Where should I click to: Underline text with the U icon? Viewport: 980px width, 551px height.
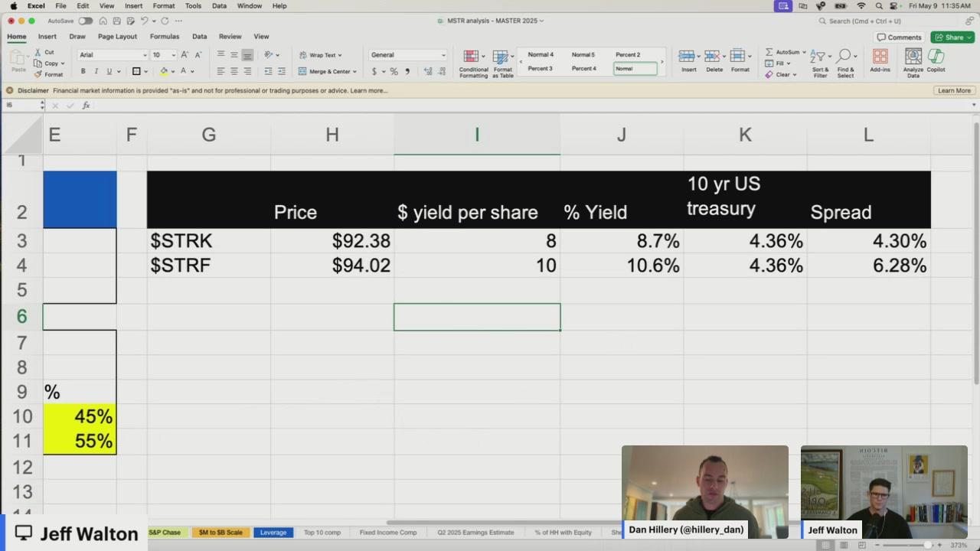click(x=109, y=71)
